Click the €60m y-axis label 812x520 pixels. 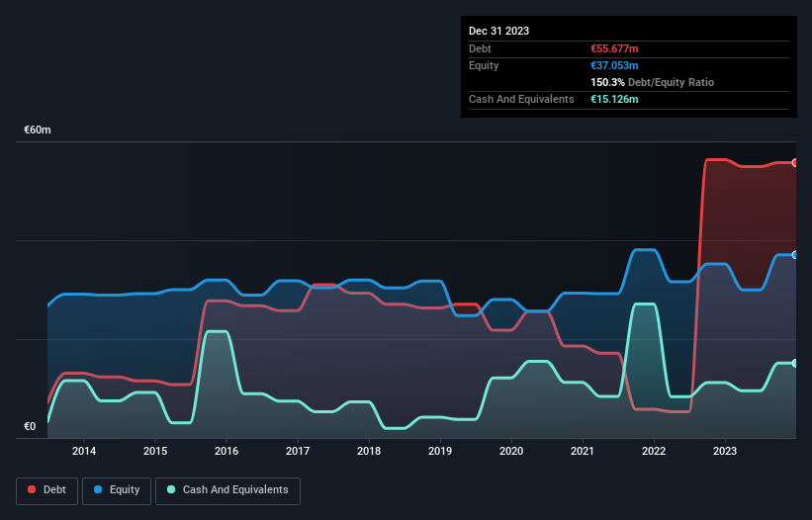point(38,130)
